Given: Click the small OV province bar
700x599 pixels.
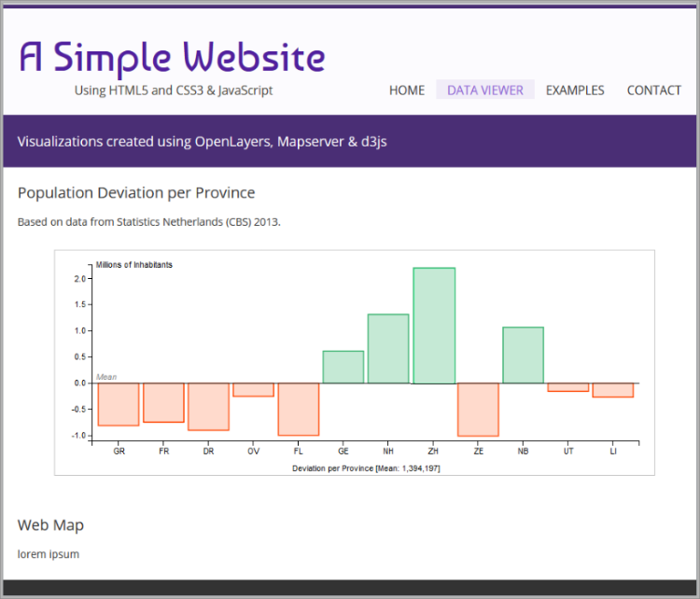Looking at the screenshot, I should pos(254,390).
